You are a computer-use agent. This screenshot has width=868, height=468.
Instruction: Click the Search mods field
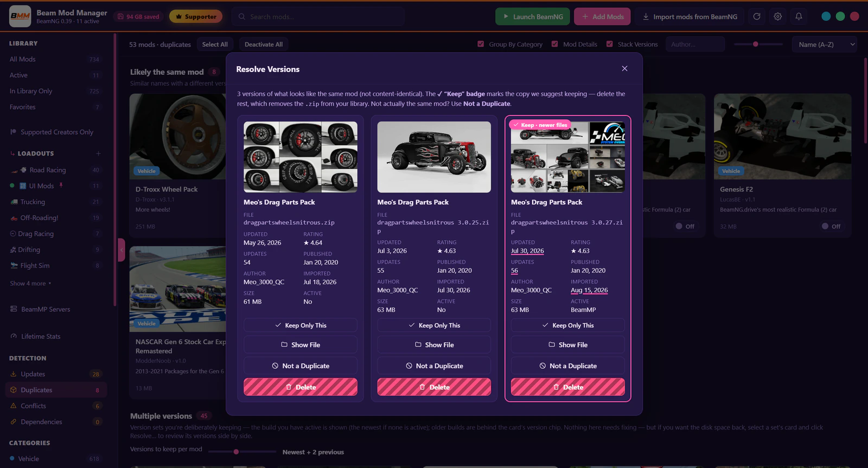coord(318,16)
